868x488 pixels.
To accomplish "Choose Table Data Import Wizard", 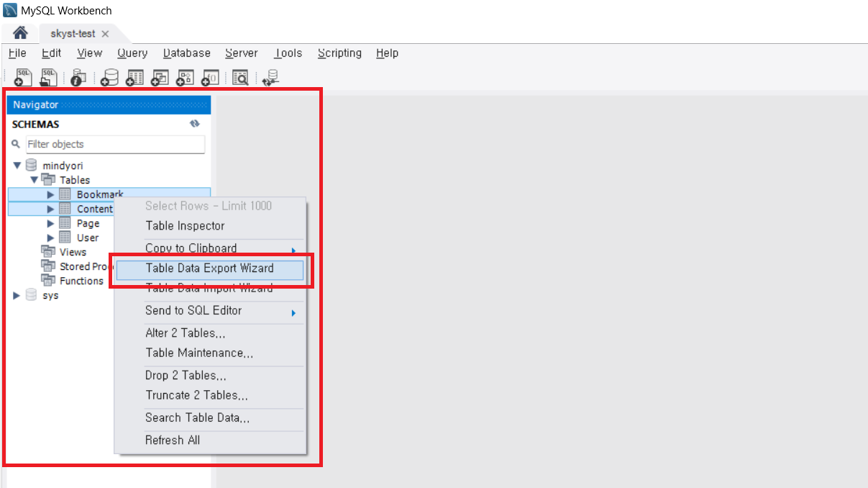I will [209, 288].
